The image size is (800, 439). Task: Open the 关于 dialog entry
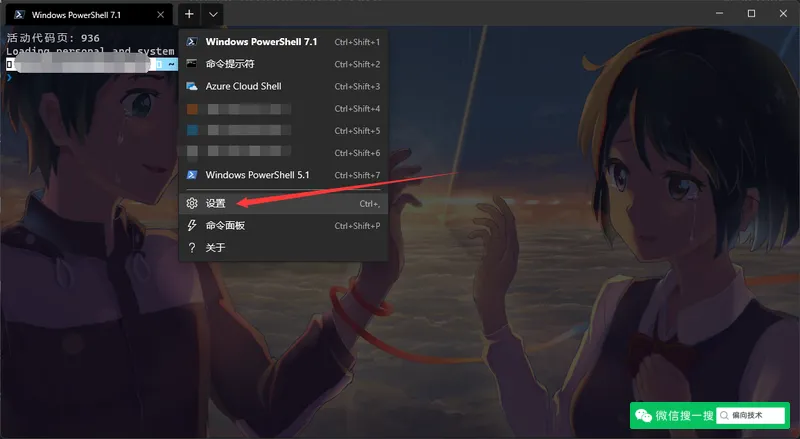coord(283,248)
